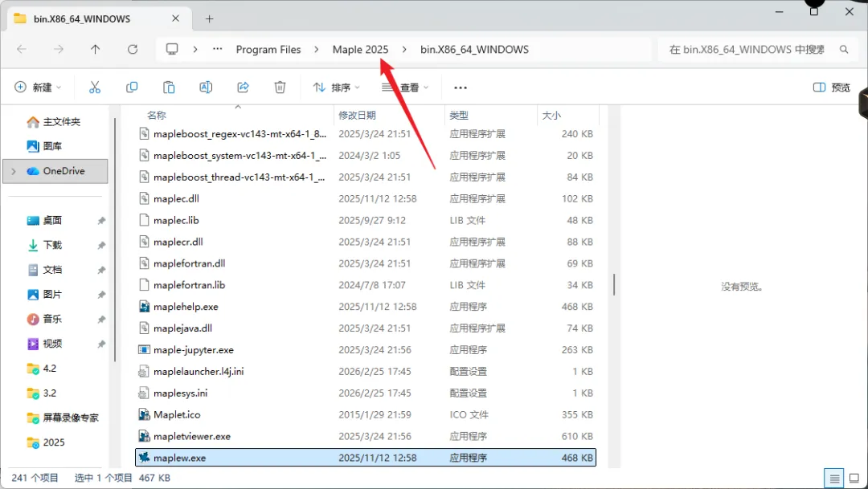The height and width of the screenshot is (489, 868).
Task: Switch to details view in status bar
Action: pyautogui.click(x=834, y=479)
